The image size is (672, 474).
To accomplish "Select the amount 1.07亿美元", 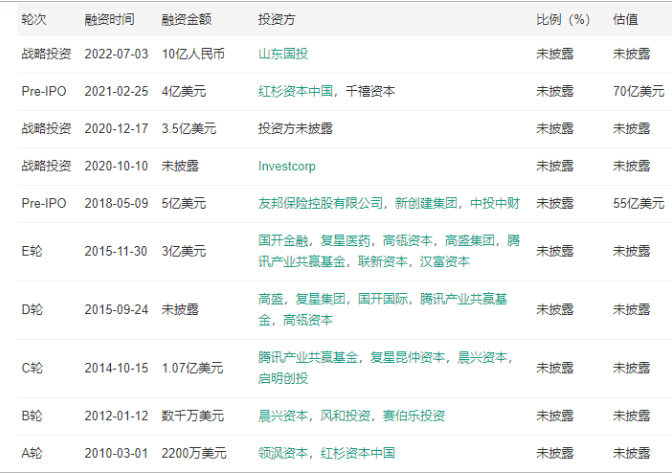I will coord(192,368).
